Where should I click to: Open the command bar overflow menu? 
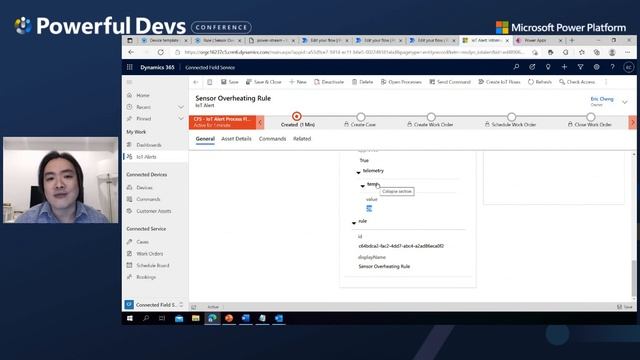tap(606, 82)
